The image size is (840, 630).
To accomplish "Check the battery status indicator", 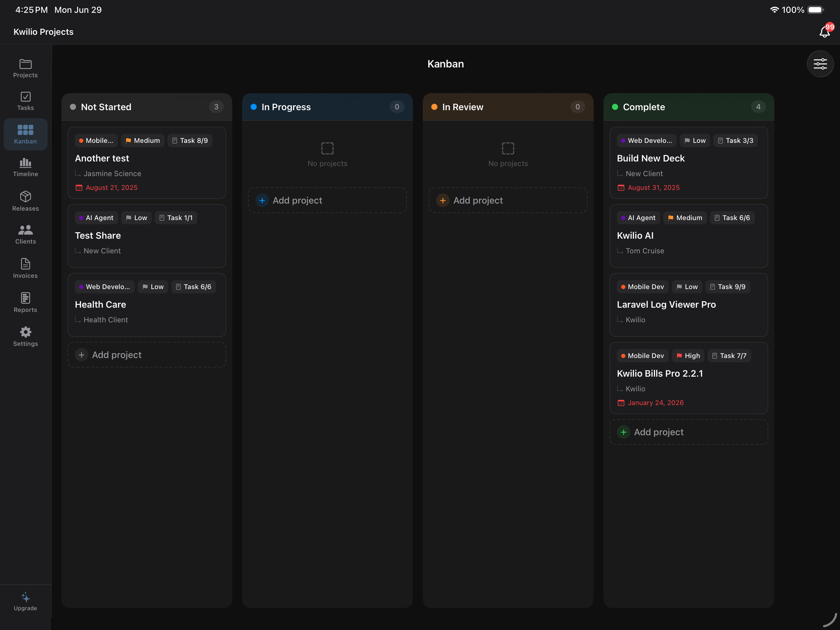I will (815, 10).
